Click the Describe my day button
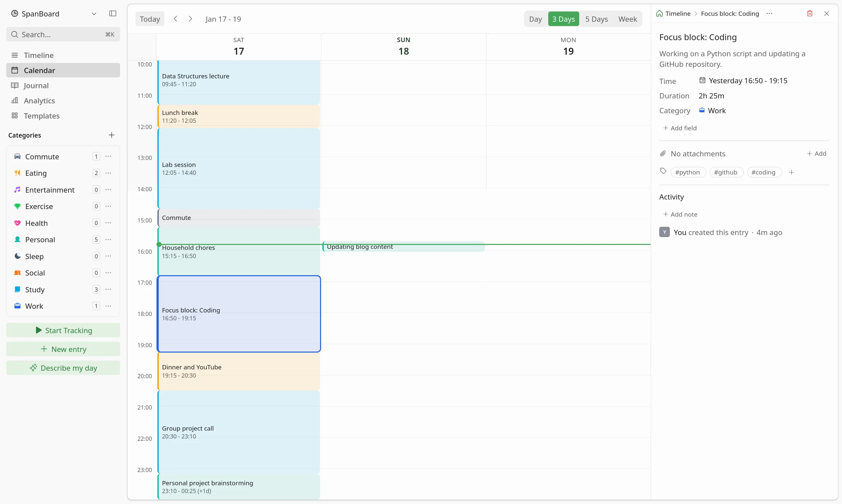 pyautogui.click(x=63, y=368)
